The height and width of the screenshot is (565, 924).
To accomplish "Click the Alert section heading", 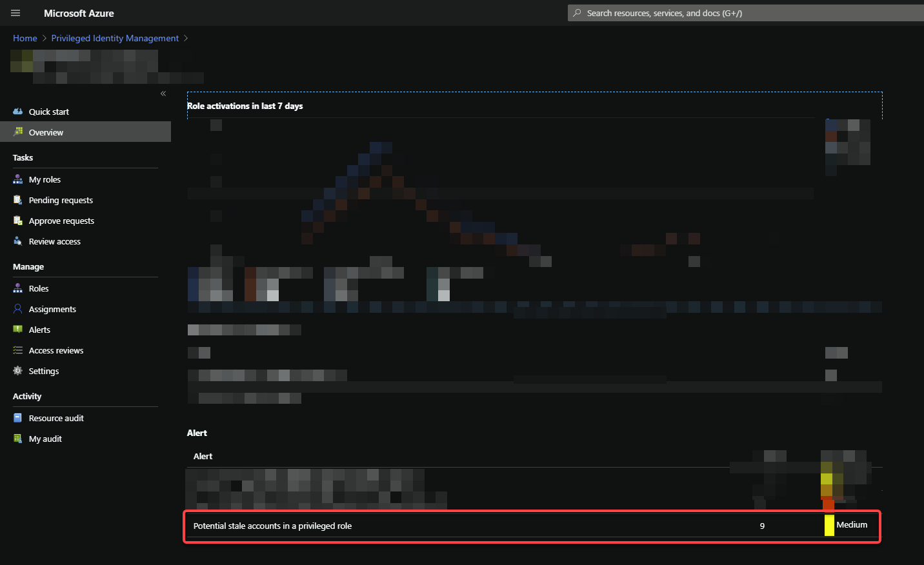I will 197,433.
